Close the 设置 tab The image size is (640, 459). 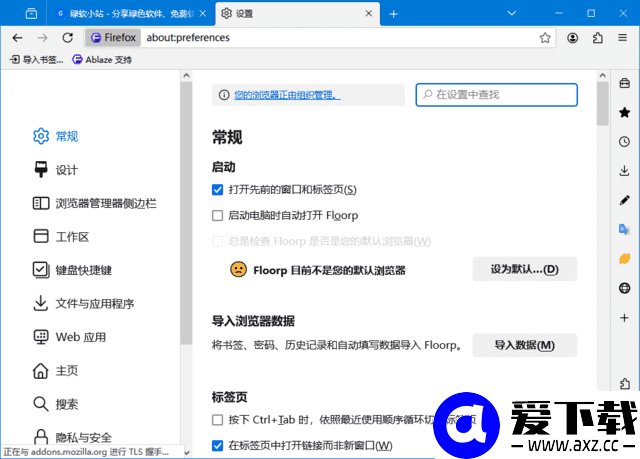(369, 13)
